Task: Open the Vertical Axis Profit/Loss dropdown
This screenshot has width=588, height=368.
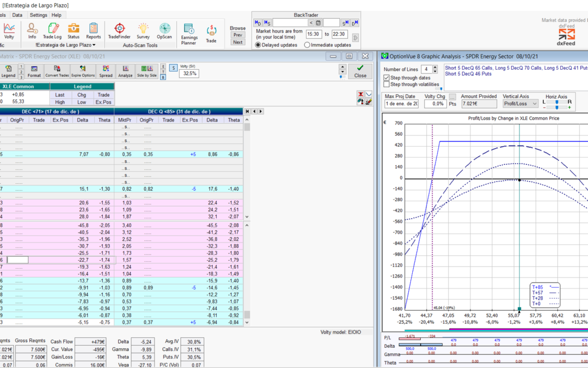Action: pos(520,104)
